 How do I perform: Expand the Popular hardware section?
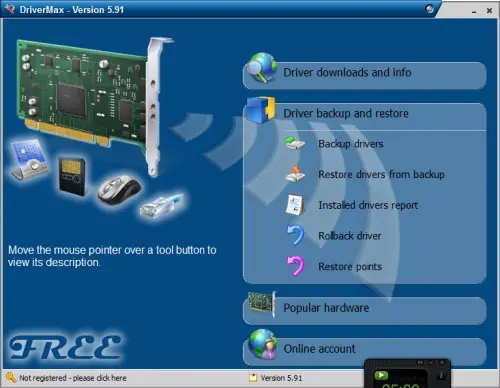click(364, 310)
